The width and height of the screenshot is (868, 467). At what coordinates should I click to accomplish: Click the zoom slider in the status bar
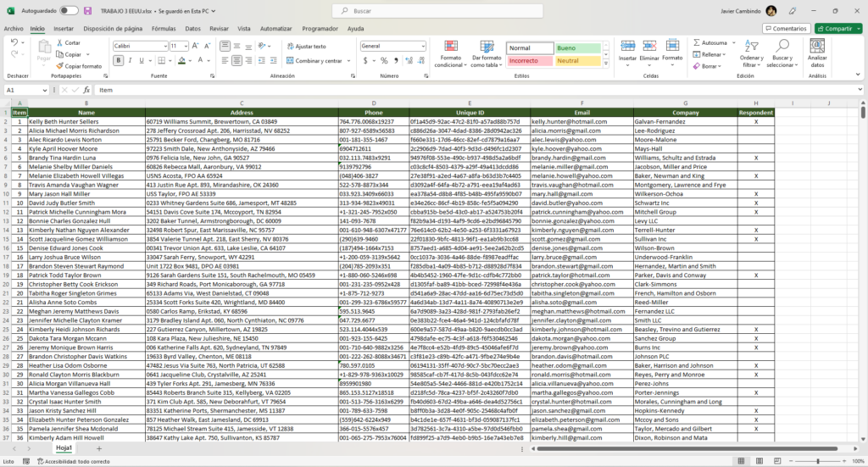[x=818, y=461]
